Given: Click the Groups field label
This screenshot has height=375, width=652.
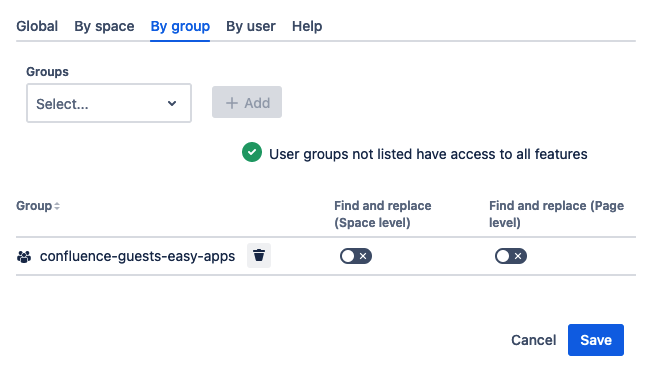Looking at the screenshot, I should coord(47,72).
